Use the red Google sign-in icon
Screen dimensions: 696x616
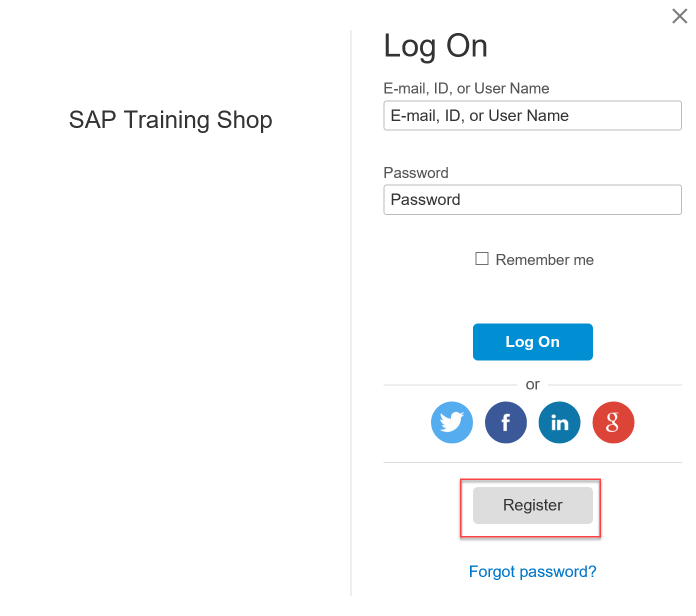(613, 422)
